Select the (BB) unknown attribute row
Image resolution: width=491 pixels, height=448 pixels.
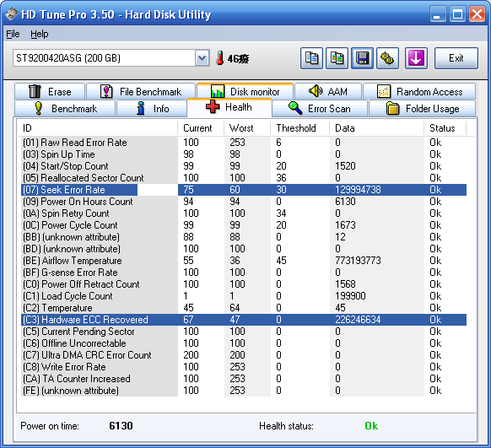coord(244,237)
